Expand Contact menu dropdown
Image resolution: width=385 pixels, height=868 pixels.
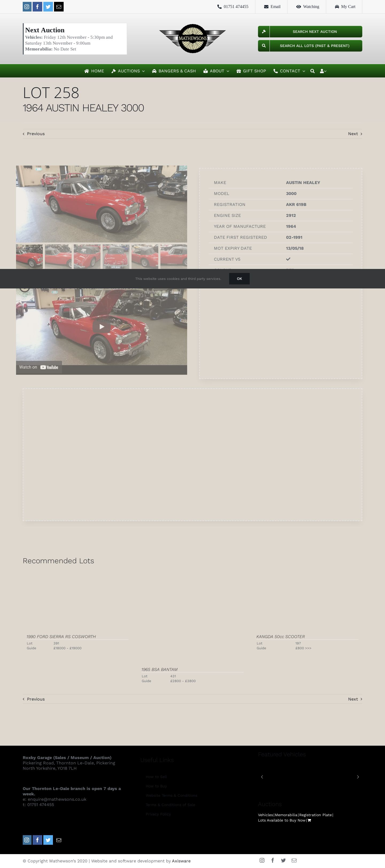click(289, 71)
